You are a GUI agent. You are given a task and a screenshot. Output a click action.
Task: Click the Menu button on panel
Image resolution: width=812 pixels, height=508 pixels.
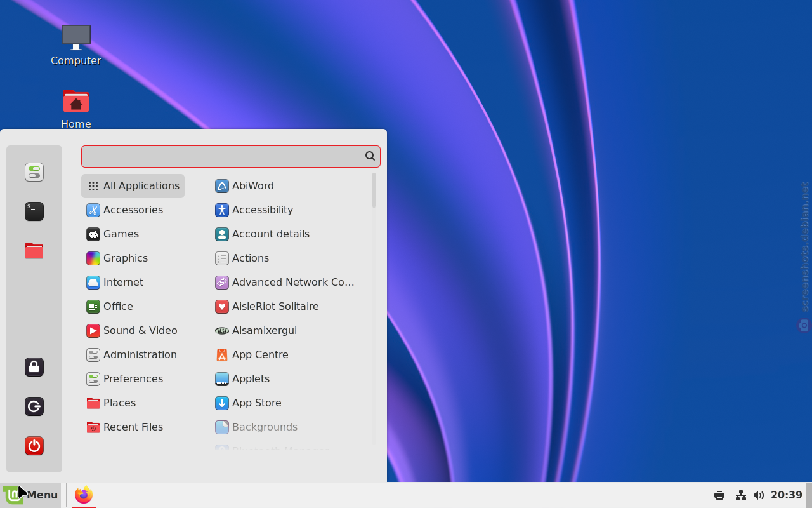tap(30, 495)
